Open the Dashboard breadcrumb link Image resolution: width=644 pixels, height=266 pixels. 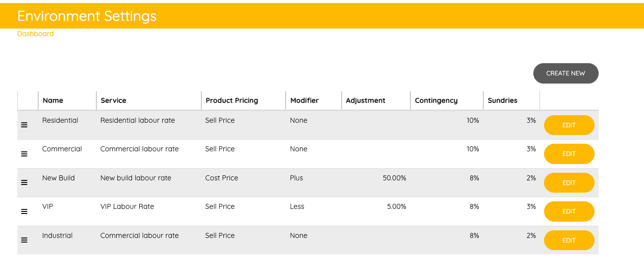tap(35, 34)
